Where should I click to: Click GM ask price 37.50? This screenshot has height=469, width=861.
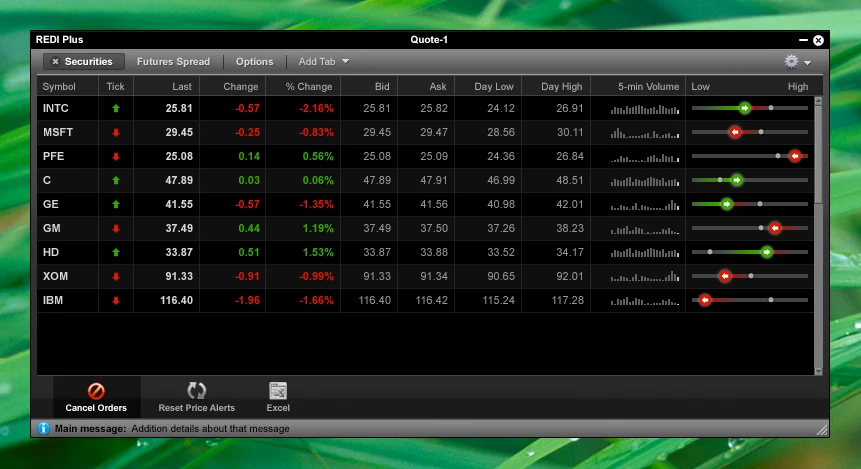tap(434, 228)
